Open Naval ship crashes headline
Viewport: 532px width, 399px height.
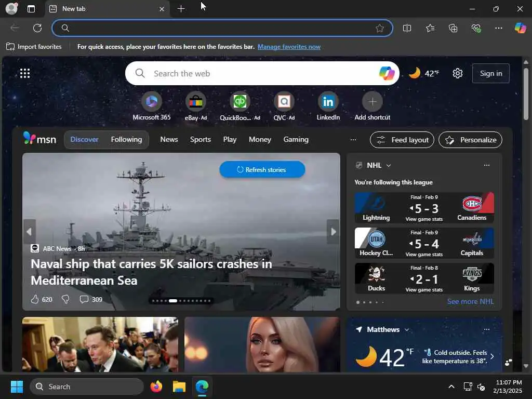(x=151, y=272)
